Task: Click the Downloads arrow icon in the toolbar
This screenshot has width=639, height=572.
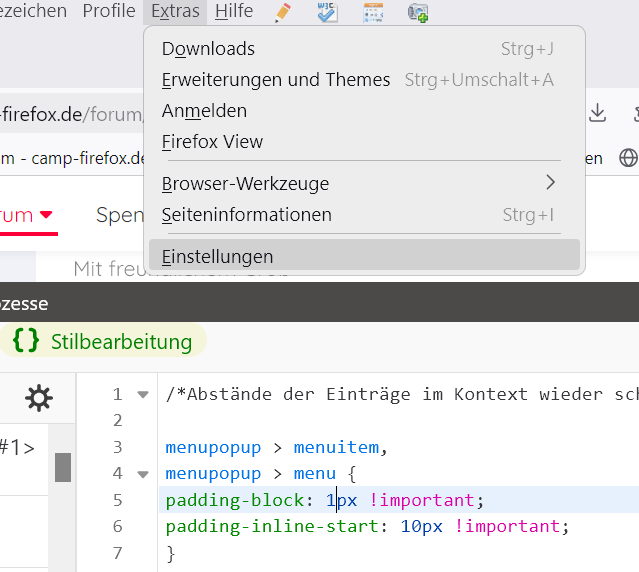Action: (598, 113)
